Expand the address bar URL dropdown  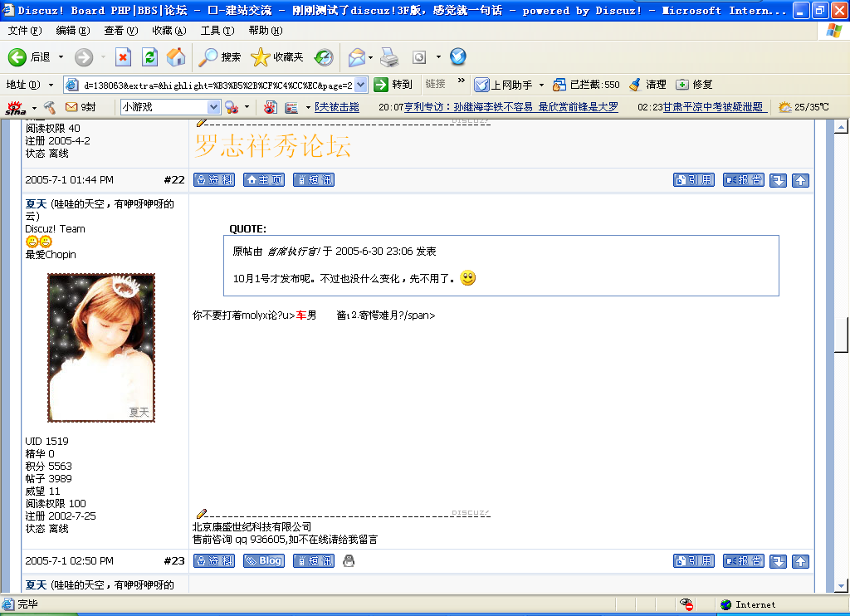pyautogui.click(x=361, y=85)
